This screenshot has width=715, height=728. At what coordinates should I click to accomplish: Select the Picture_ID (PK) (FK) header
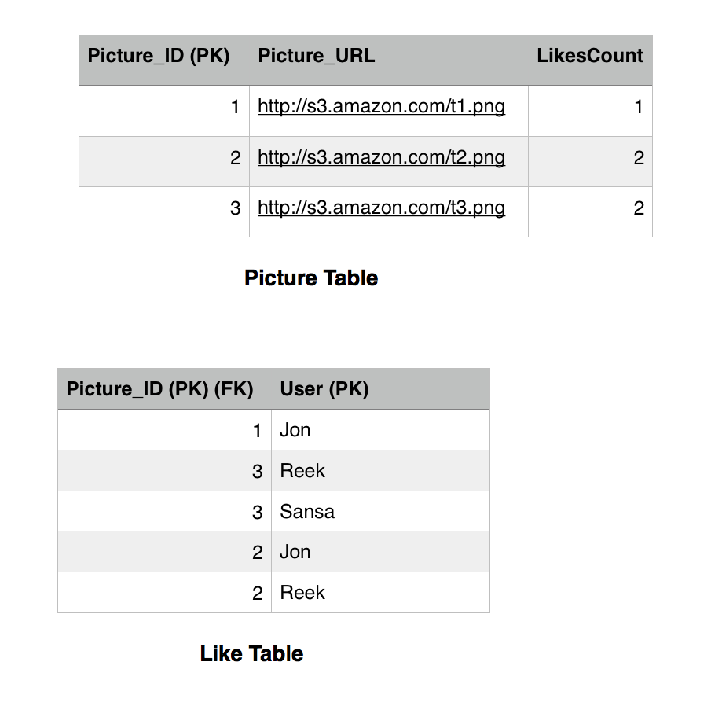pos(160,389)
